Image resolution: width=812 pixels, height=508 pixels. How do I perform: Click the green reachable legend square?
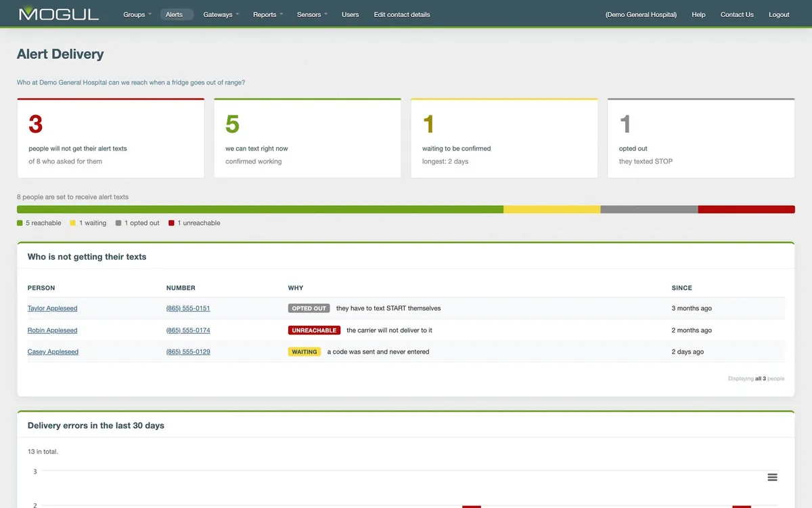point(20,223)
